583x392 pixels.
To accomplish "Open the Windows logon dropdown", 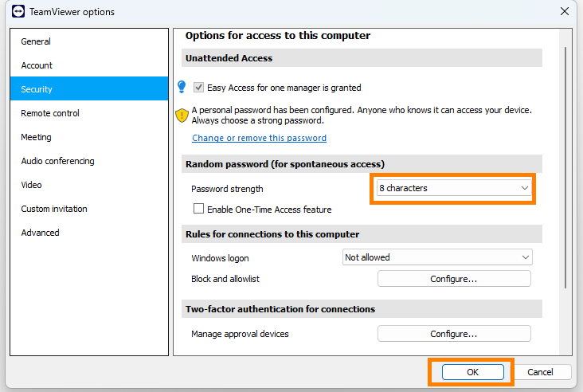I will point(437,257).
